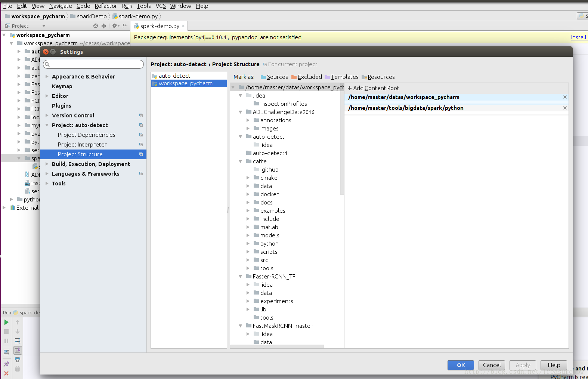Open the Project view dropdown
588x379 pixels.
(44, 26)
